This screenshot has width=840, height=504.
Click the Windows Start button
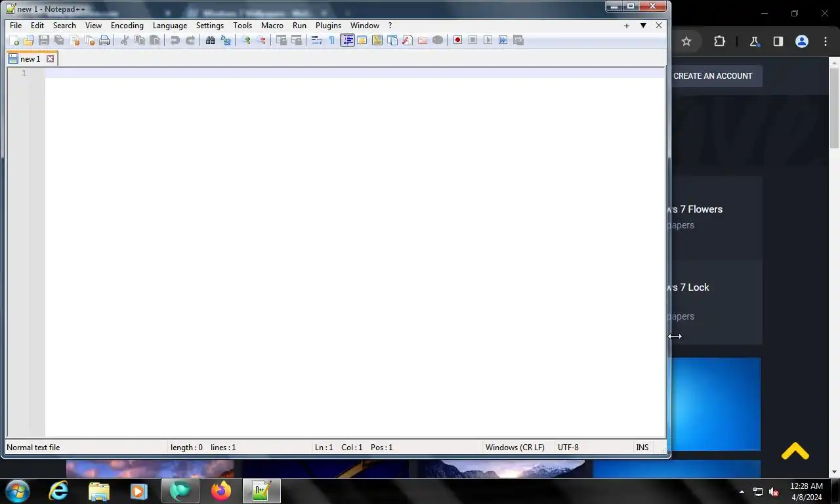(17, 491)
